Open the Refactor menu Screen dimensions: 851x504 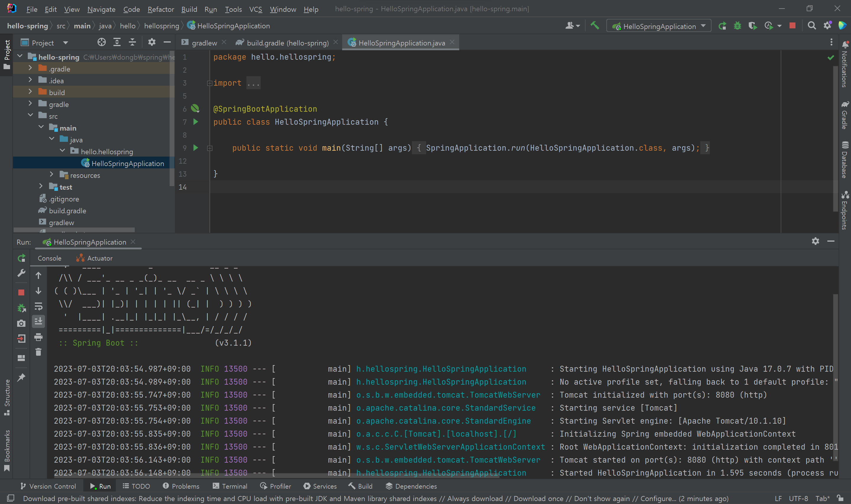pyautogui.click(x=161, y=9)
